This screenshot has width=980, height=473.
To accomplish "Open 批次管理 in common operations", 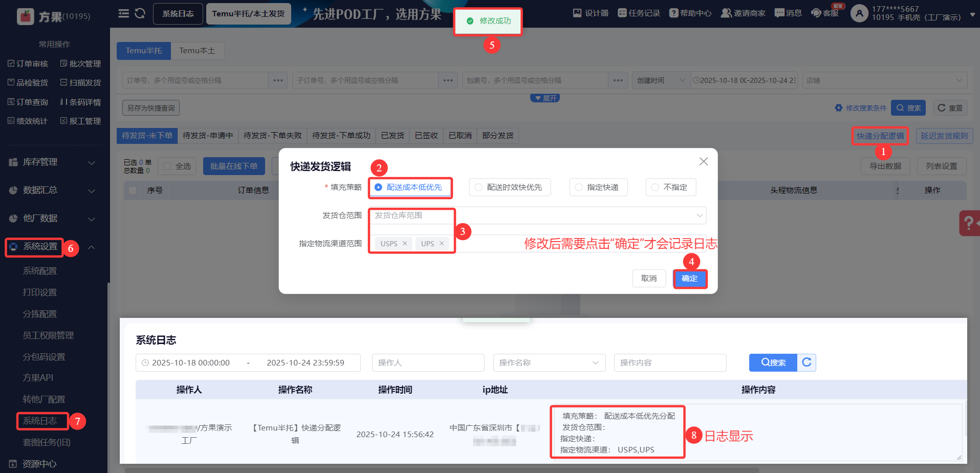I will tap(81, 63).
